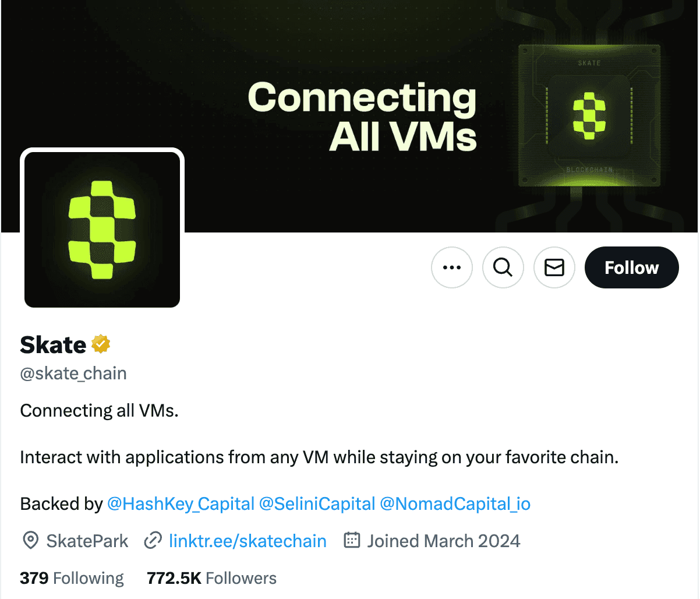Select the SkatePark location text
Viewport: 700px width, 599px height.
(x=87, y=541)
